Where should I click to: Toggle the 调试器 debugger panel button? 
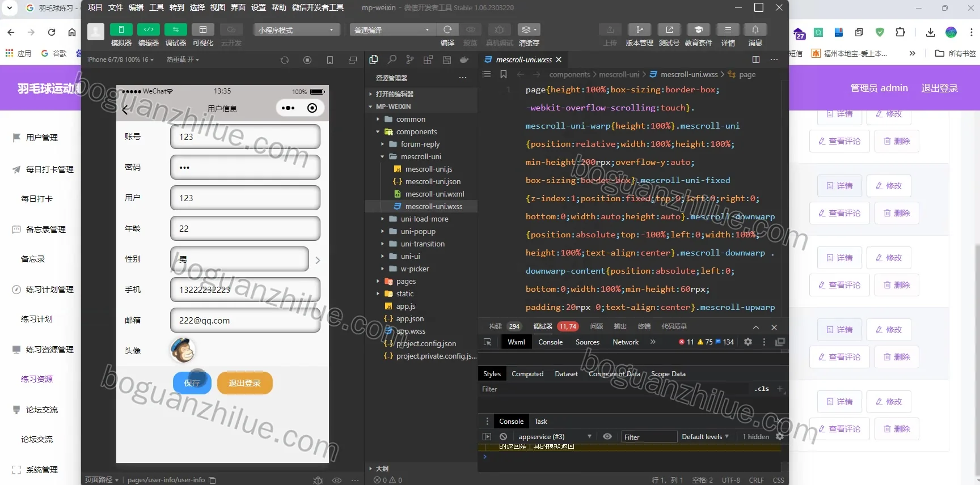pos(175,29)
